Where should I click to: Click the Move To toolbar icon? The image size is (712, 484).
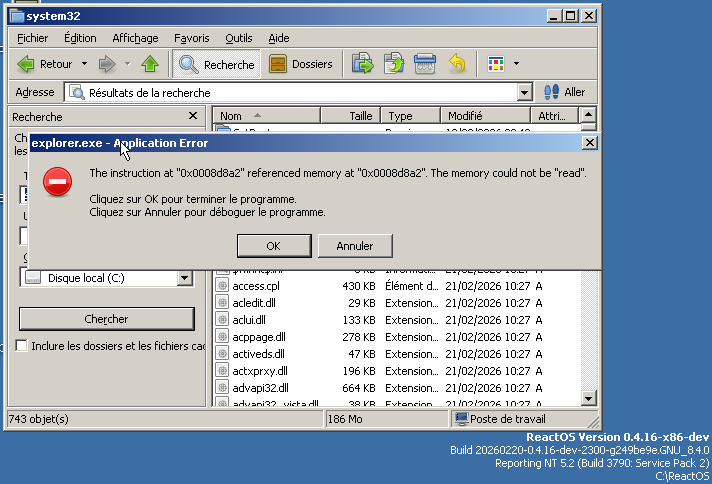point(363,64)
